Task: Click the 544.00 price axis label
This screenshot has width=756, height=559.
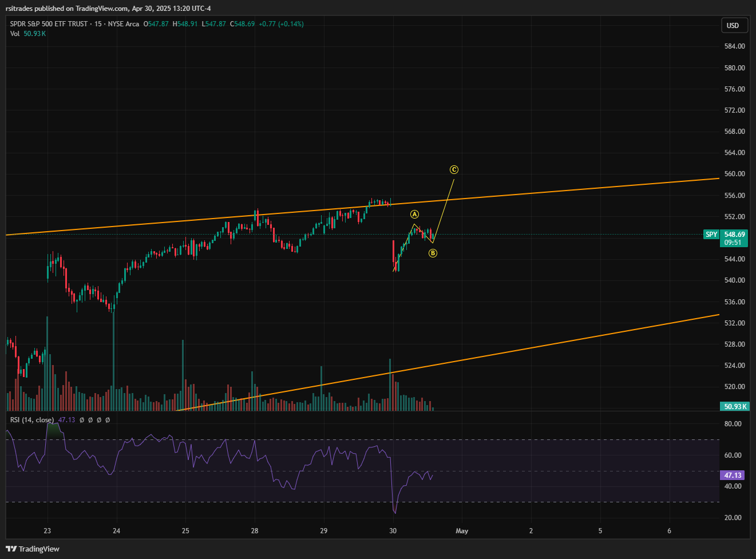Action: 735,259
